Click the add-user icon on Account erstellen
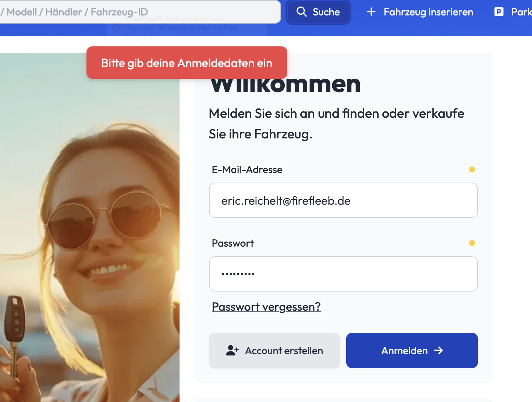Image resolution: width=532 pixels, height=402 pixels. [x=232, y=350]
